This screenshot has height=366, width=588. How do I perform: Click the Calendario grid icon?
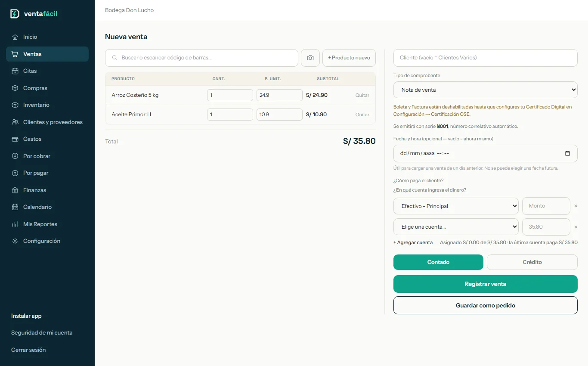[x=15, y=207]
